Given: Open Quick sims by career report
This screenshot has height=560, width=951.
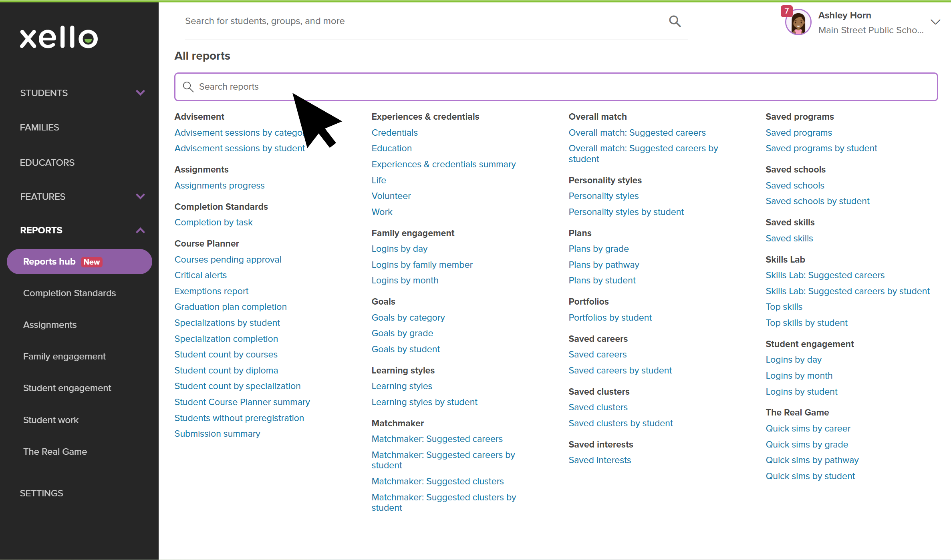Looking at the screenshot, I should click(808, 428).
